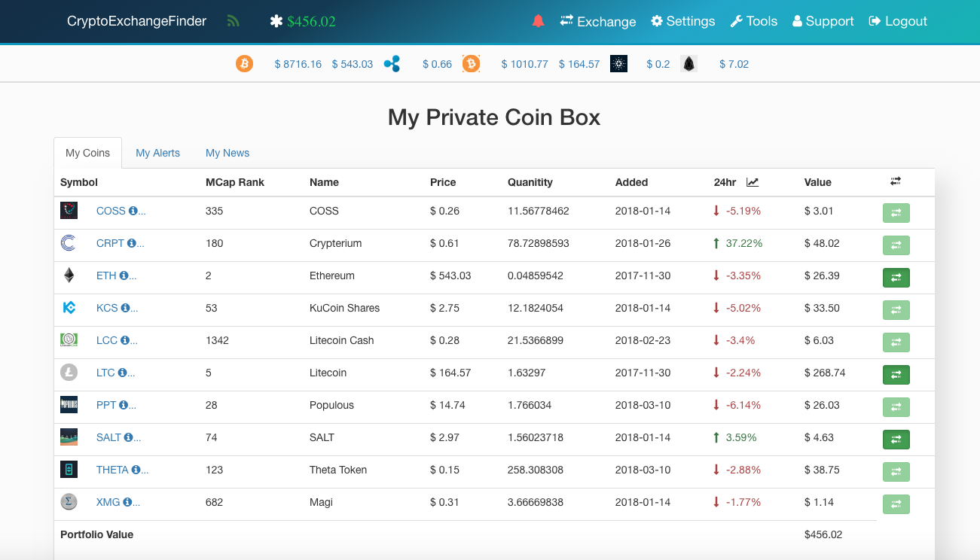Image resolution: width=980 pixels, height=560 pixels.
Task: Click the 24hr chart icon in header
Action: (753, 182)
